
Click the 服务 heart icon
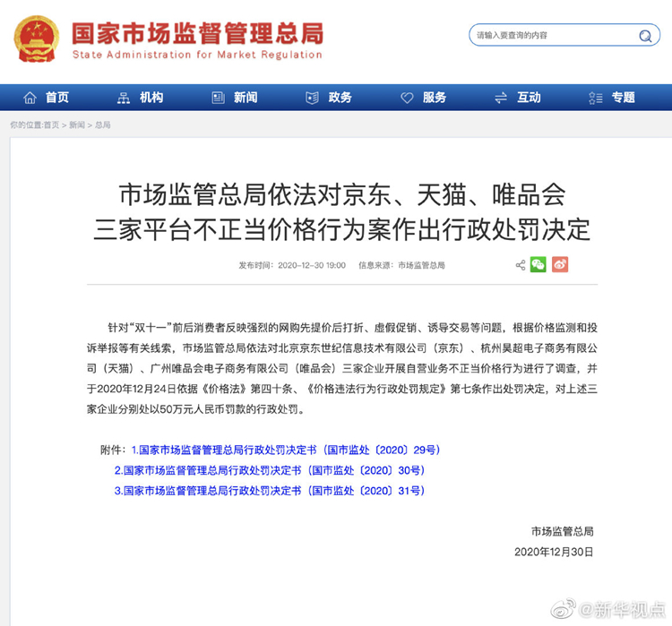407,98
